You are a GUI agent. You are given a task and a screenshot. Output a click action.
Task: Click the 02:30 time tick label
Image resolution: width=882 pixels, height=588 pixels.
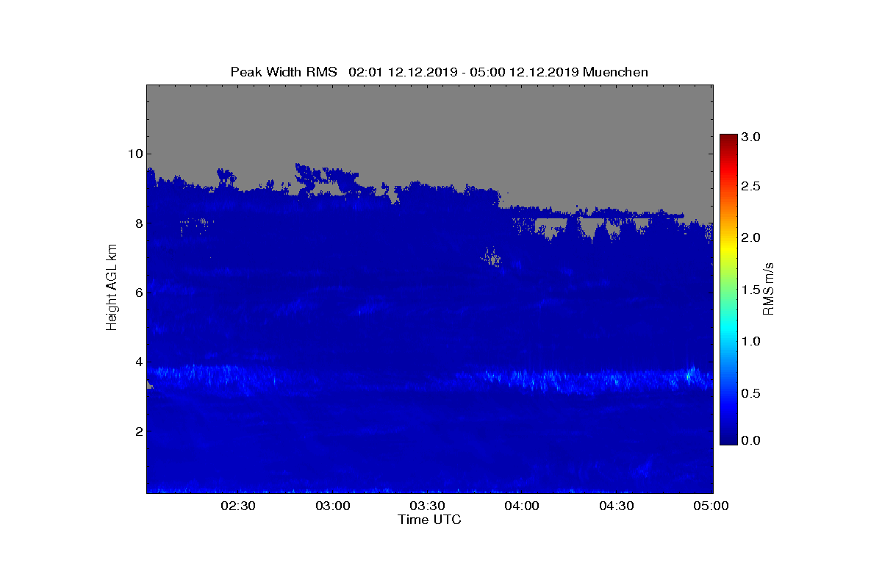tap(237, 506)
